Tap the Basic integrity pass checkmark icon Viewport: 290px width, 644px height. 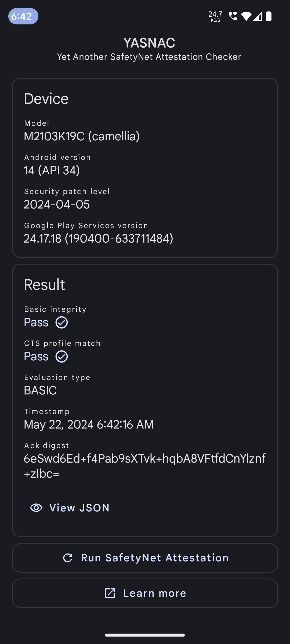[x=62, y=322]
